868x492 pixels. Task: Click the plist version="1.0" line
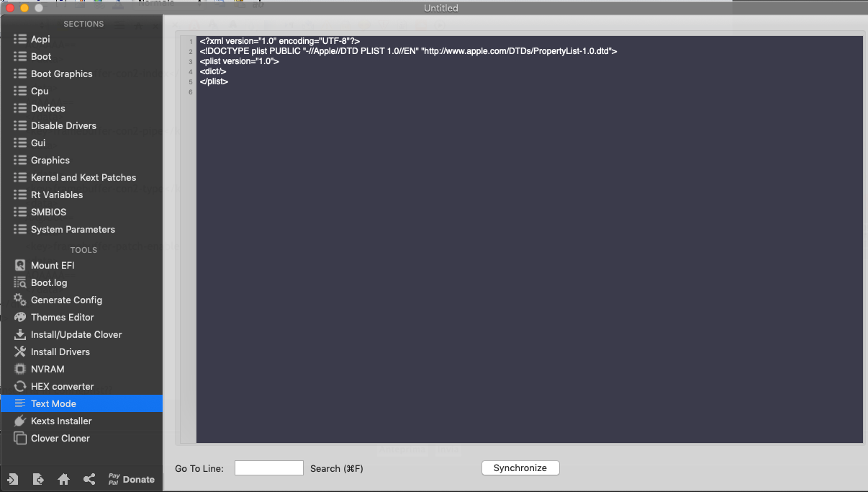point(239,61)
